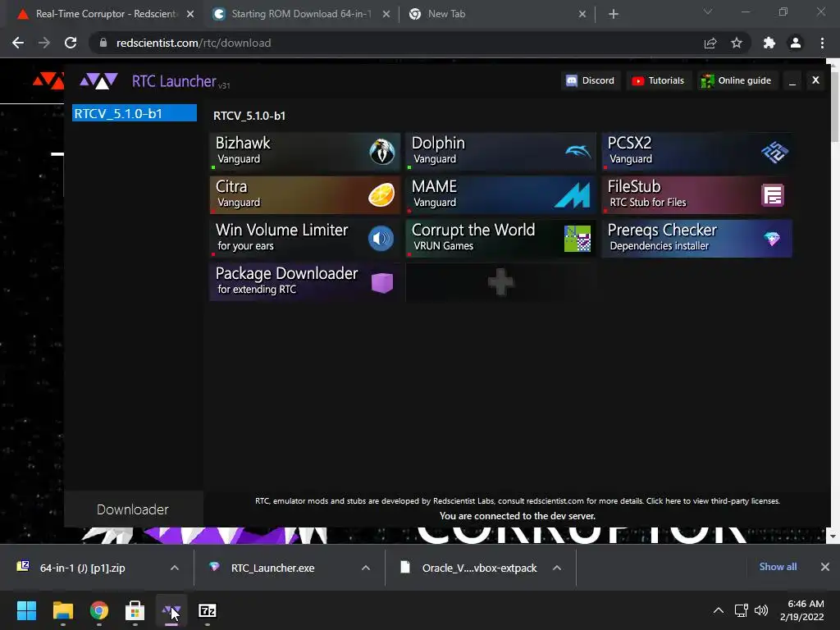Open downloaded RTC_Launcher.exe
The height and width of the screenshot is (630, 840).
[x=272, y=568]
